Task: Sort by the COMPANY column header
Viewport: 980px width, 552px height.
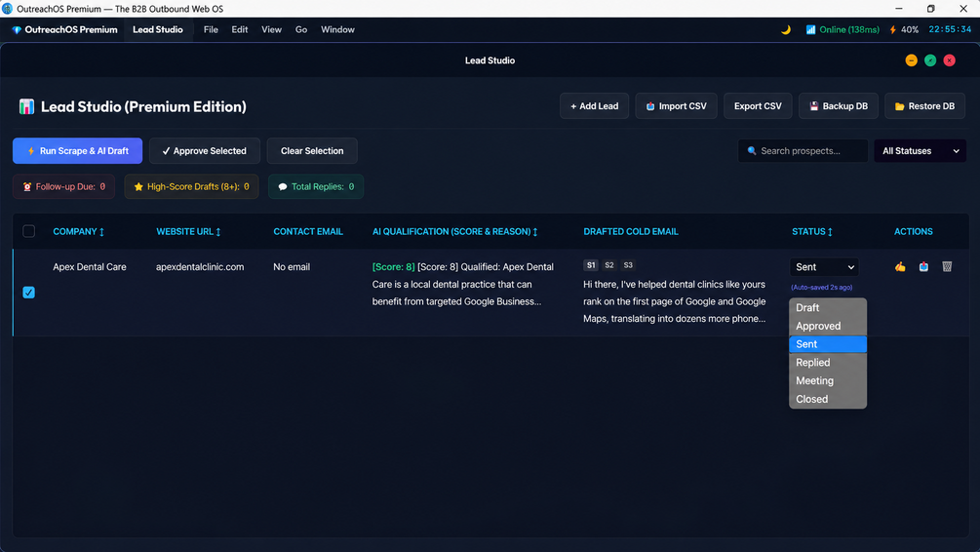Action: 79,231
